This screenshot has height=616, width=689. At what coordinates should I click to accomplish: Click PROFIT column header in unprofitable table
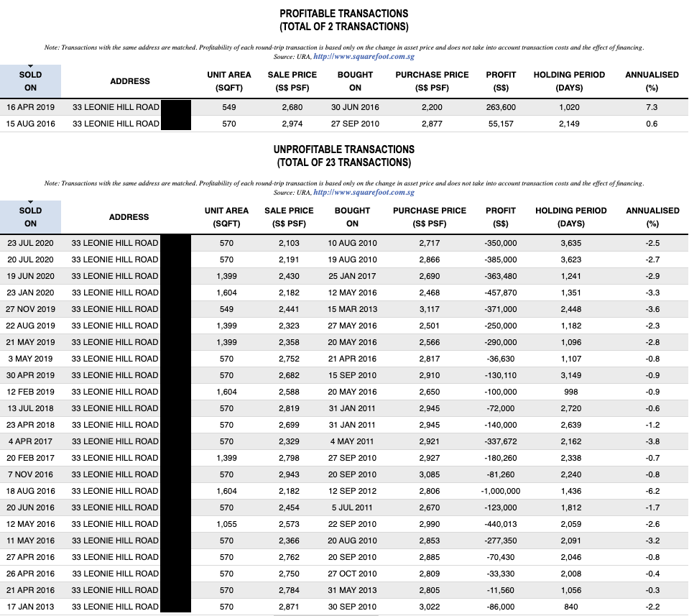tap(501, 217)
